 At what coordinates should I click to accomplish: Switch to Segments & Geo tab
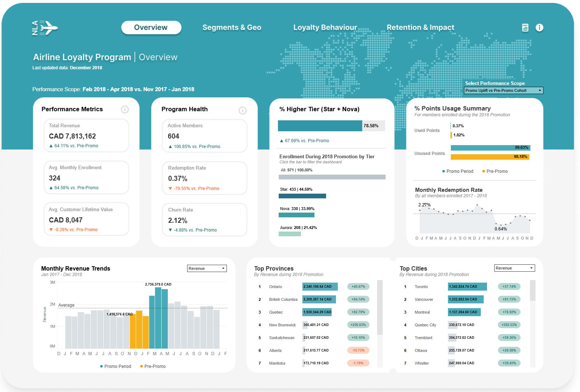click(x=232, y=28)
